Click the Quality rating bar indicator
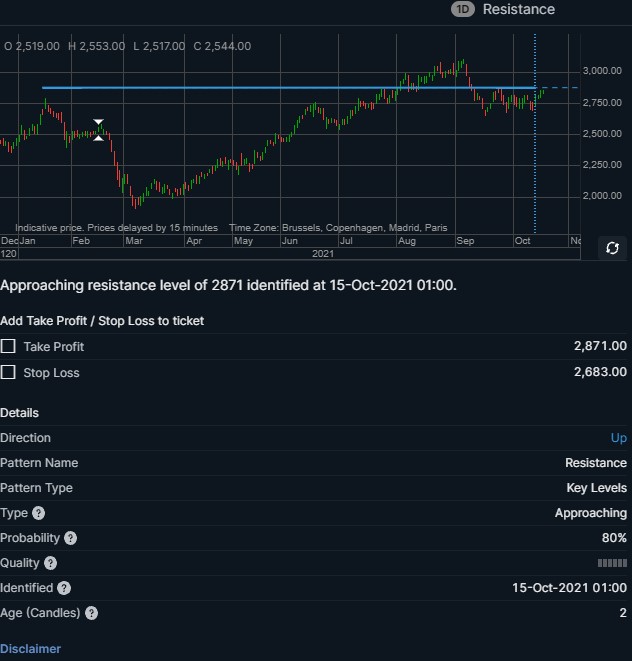632x661 pixels. (612, 563)
